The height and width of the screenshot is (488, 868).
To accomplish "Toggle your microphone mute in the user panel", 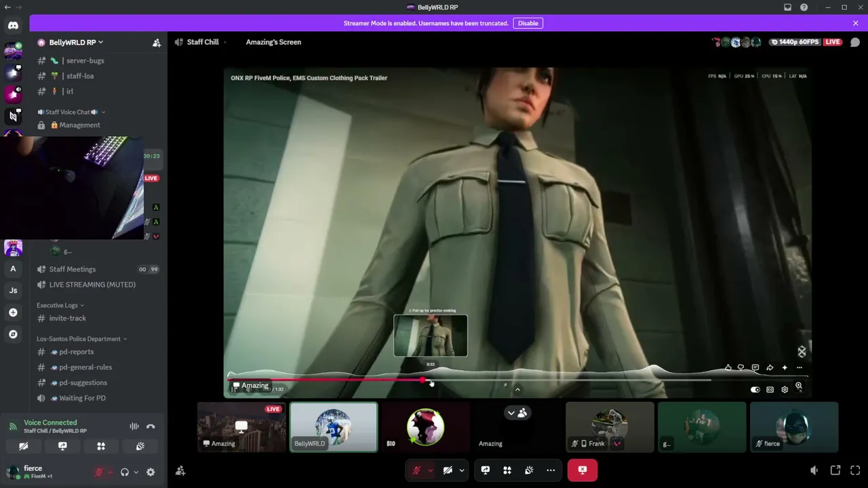I will coord(99,472).
